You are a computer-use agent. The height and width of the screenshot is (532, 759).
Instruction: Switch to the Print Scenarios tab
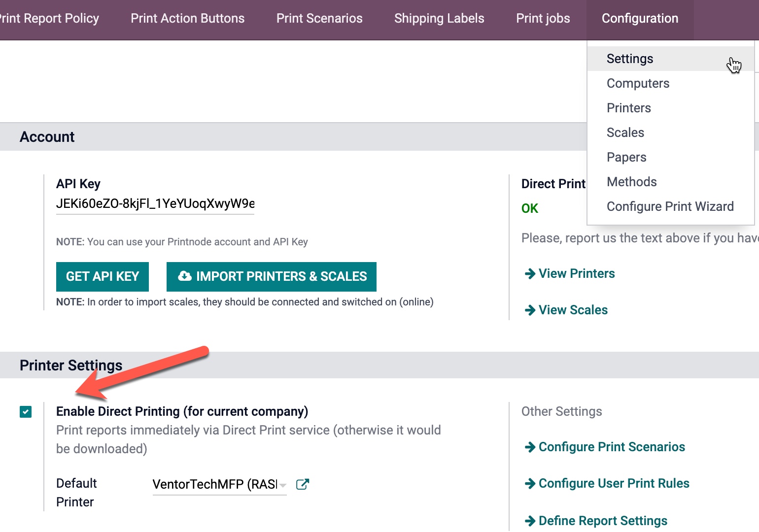pyautogui.click(x=319, y=18)
